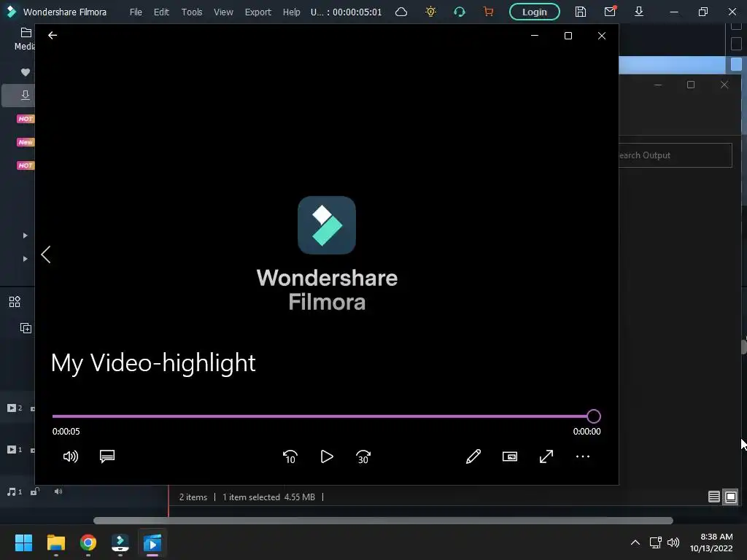Open system tray volume control
The height and width of the screenshot is (560, 747).
point(673,542)
